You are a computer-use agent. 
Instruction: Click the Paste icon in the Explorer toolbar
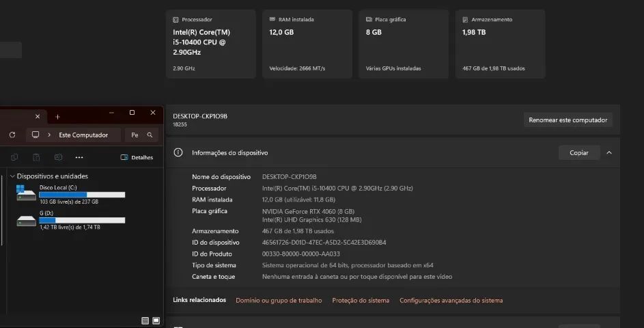click(36, 157)
